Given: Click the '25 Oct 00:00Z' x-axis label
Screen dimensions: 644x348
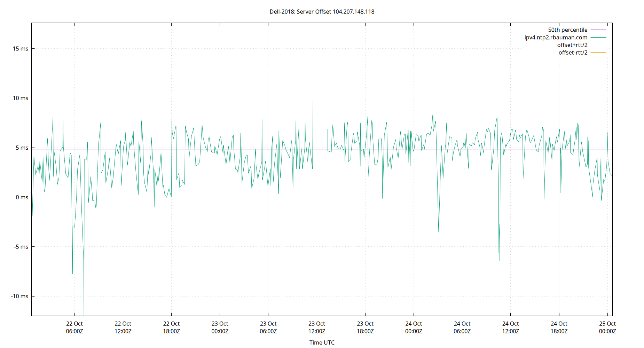Looking at the screenshot, I should point(607,327).
